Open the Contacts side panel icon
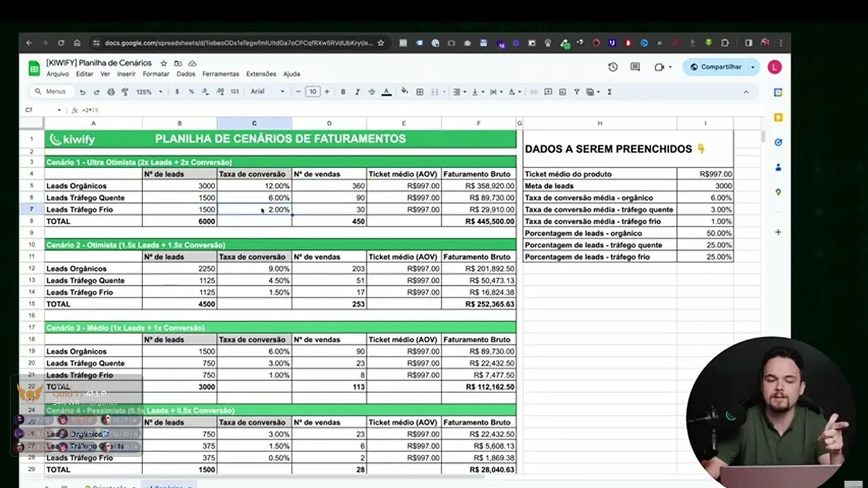Image resolution: width=868 pixels, height=488 pixels. (x=778, y=167)
